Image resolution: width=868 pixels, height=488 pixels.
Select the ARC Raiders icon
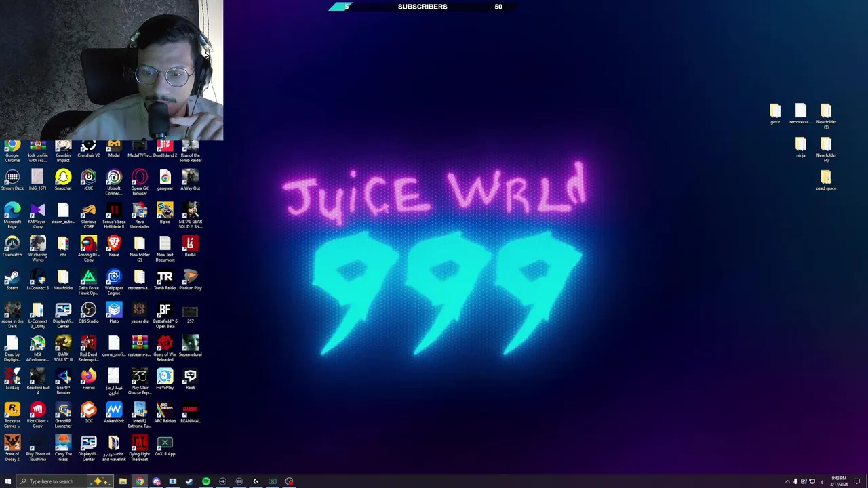(x=165, y=413)
